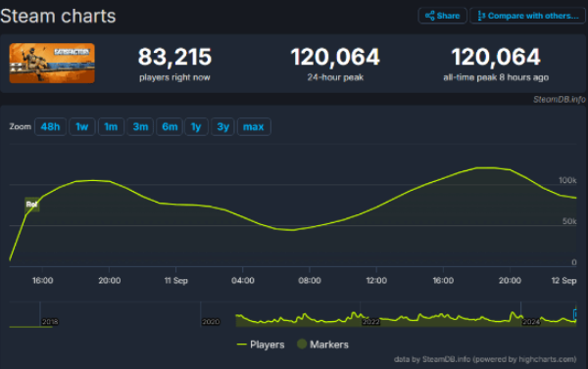Click the all-time peak 8 hours ago text
Screen dimensions: 588x369
496,77
